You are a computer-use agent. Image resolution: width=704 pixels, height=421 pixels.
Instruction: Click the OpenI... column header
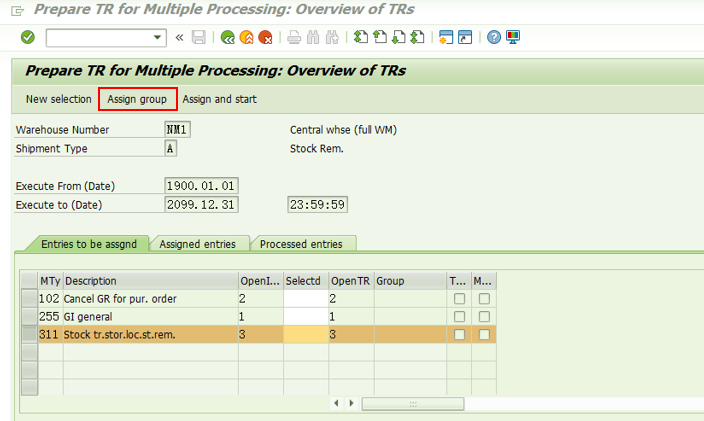(260, 281)
